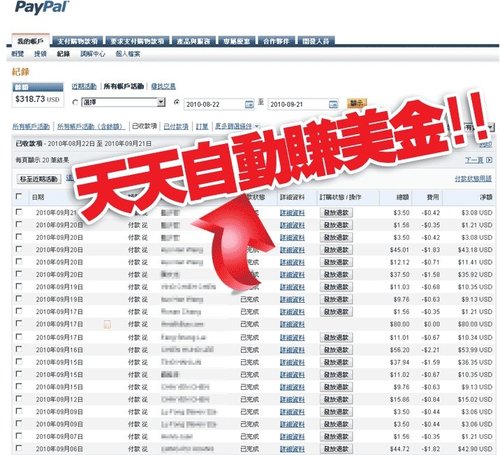500x455 pixels.
Task: Open calendar picker for end date 2010-09-21
Action: click(333, 104)
